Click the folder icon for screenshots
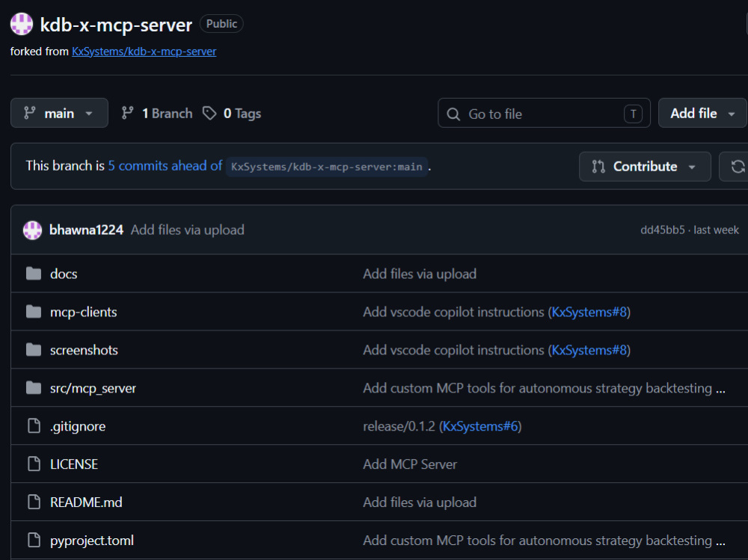 [34, 350]
